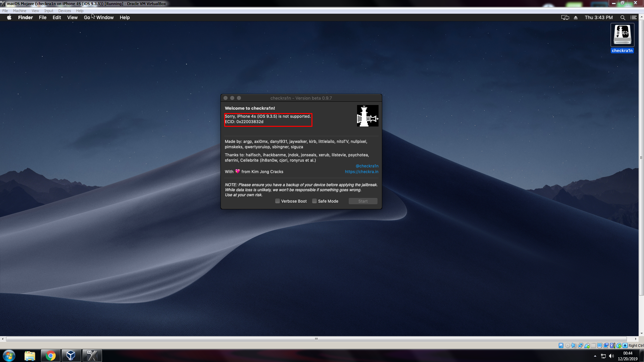Click the running macOS VM taskbar icon

[x=92, y=356]
